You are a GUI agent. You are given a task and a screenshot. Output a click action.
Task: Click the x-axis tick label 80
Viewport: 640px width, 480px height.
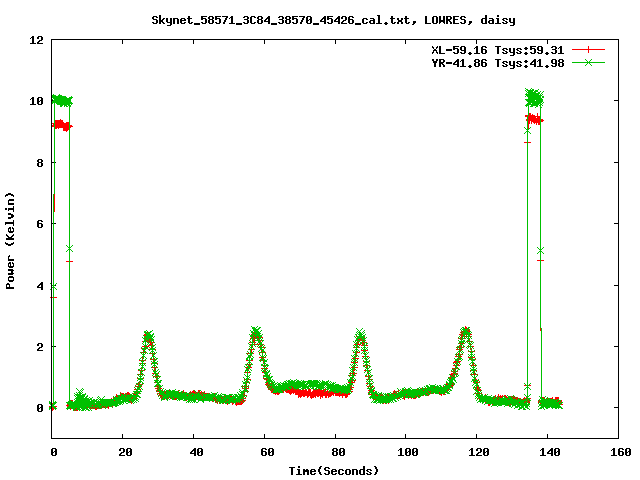point(334,452)
